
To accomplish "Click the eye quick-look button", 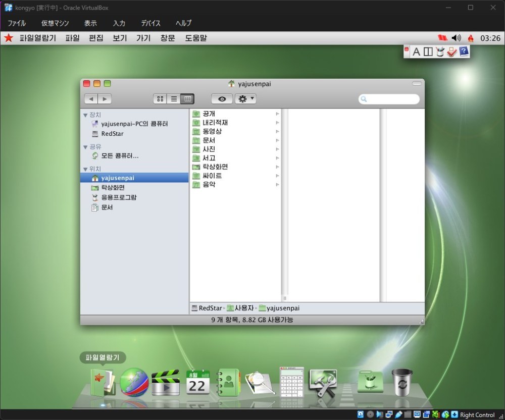I will (x=222, y=99).
